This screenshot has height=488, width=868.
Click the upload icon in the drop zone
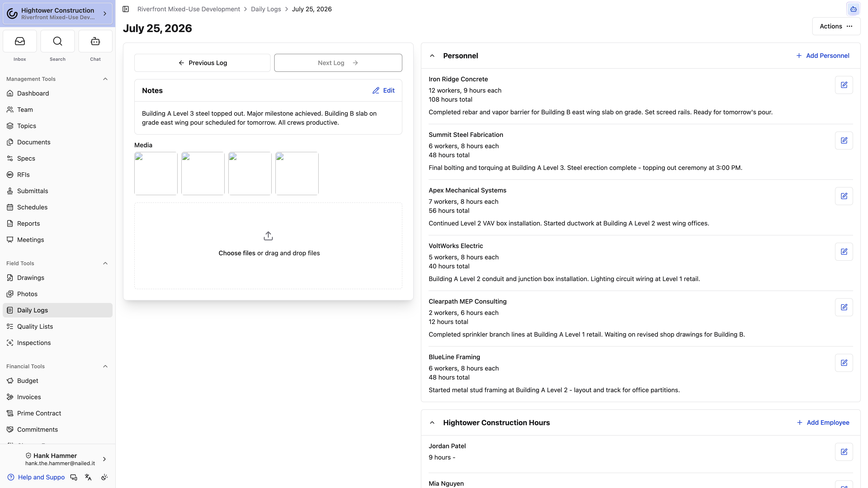(268, 236)
